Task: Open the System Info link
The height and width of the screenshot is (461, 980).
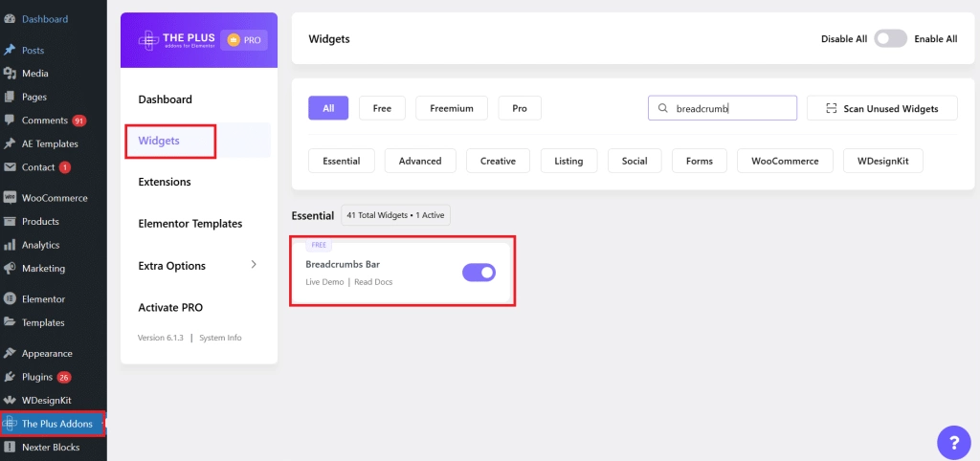Action: click(x=221, y=338)
